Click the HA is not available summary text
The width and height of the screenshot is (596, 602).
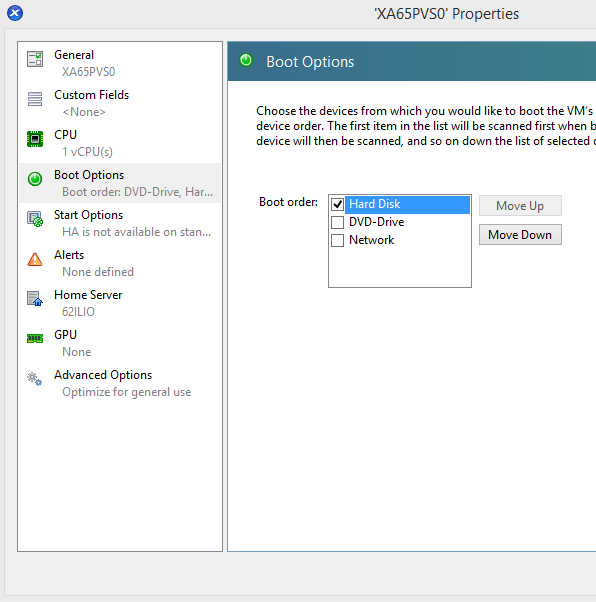point(136,232)
